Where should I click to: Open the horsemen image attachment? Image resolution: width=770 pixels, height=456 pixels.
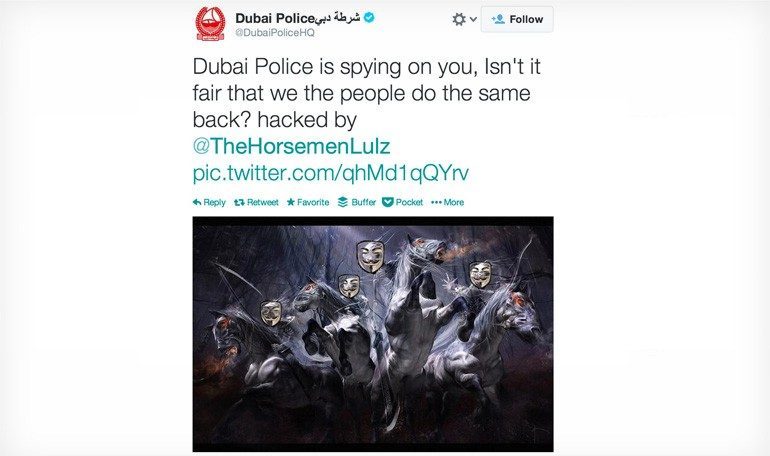pyautogui.click(x=373, y=334)
